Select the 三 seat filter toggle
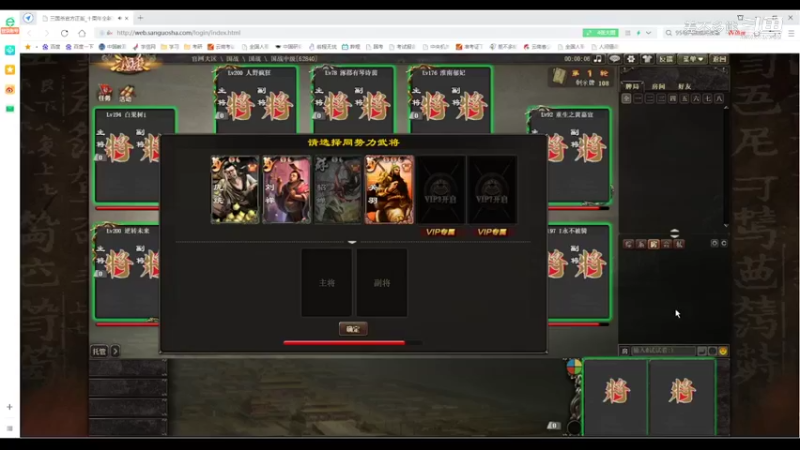This screenshot has height=450, width=800. (661, 98)
